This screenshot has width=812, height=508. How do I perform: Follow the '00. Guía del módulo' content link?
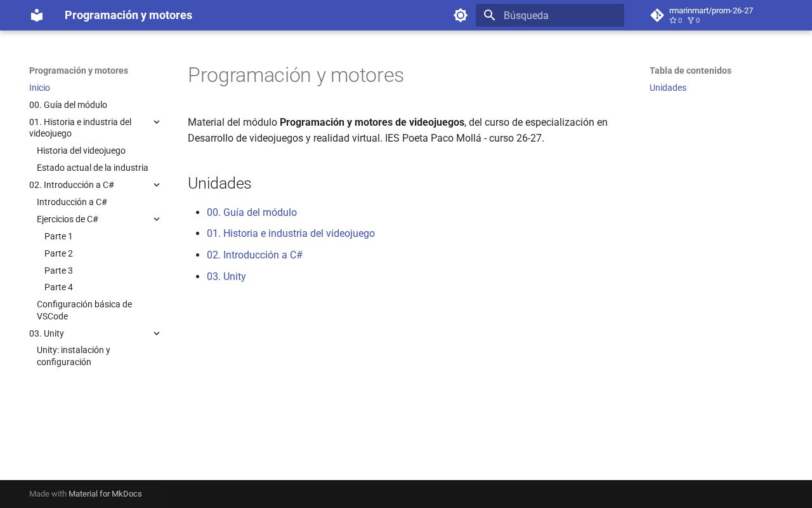click(252, 212)
